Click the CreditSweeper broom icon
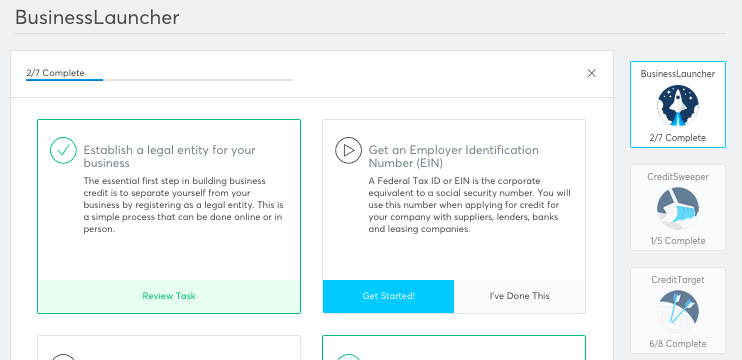 tap(678, 208)
